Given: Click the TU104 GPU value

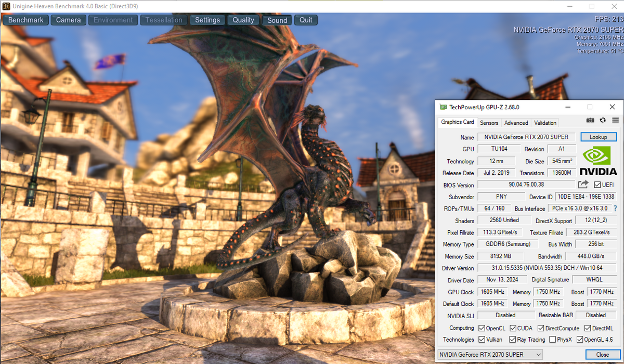Looking at the screenshot, I should [x=499, y=149].
